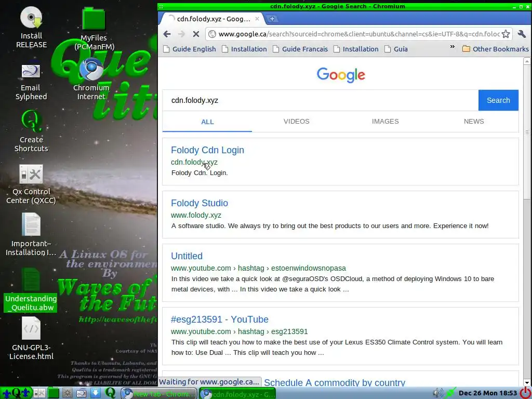Screen dimensions: 532x399
Task: Click the page scrollbar up arrow
Action: click(x=527, y=61)
